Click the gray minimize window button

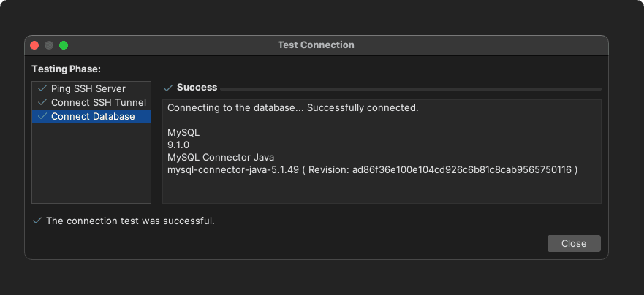tap(49, 45)
